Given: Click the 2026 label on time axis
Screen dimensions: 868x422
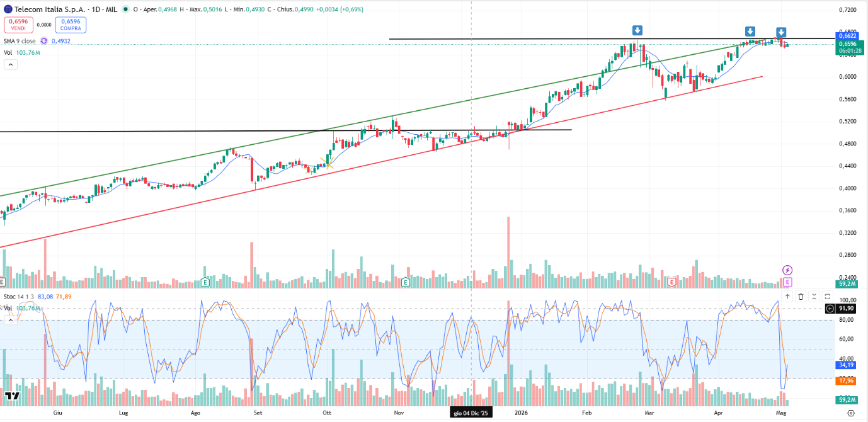Looking at the screenshot, I should (x=521, y=413).
